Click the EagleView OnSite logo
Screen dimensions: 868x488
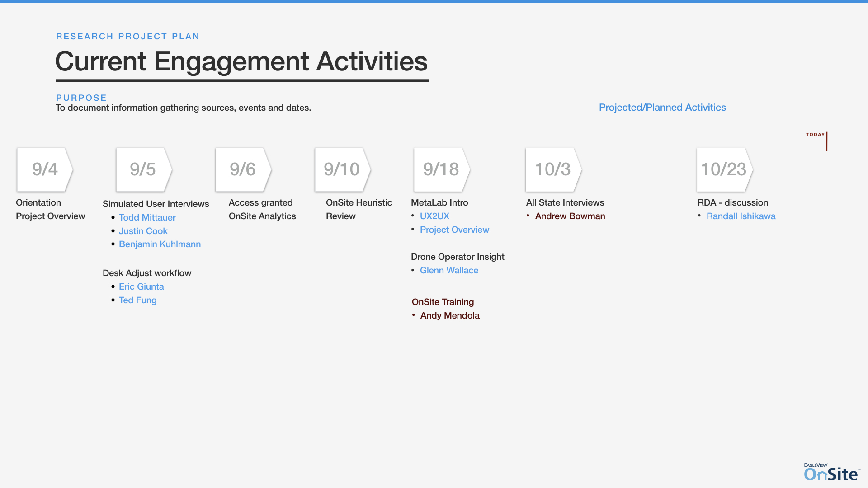coord(831,472)
